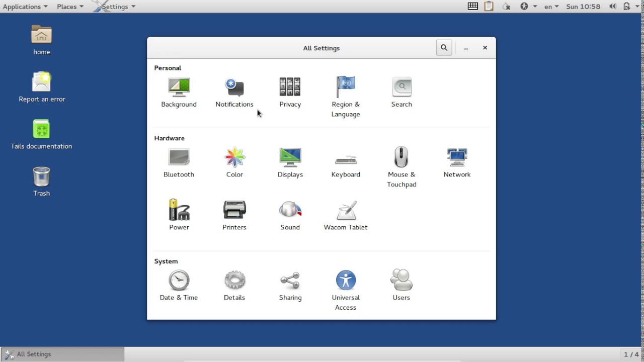Open Universal Access settings
The width and height of the screenshot is (644, 362).
(x=346, y=290)
